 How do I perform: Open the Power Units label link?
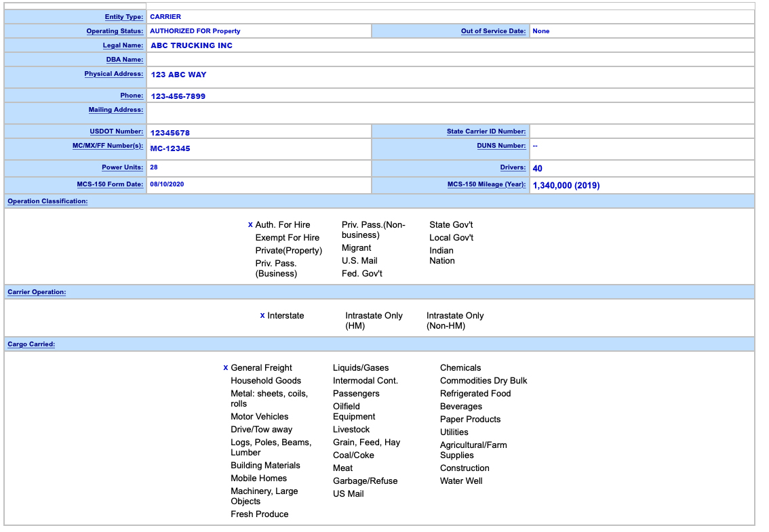click(x=122, y=167)
